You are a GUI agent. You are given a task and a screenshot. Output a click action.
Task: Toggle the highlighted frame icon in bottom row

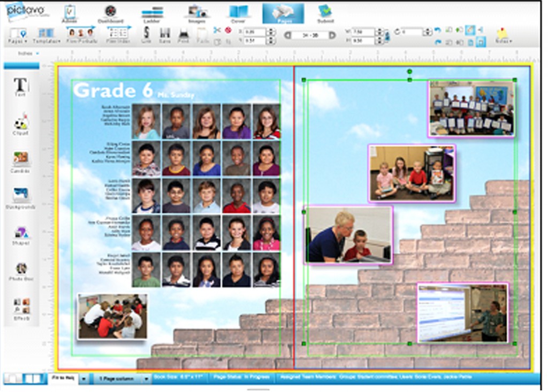(x=481, y=42)
